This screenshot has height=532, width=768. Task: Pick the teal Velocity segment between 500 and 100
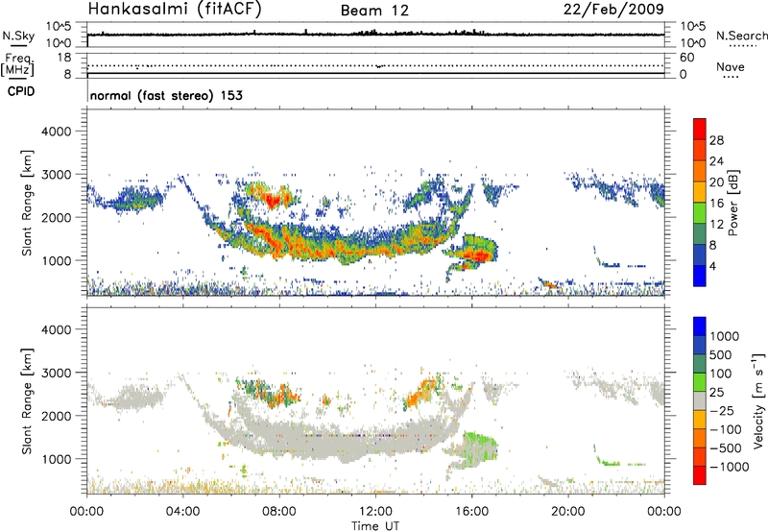click(700, 364)
